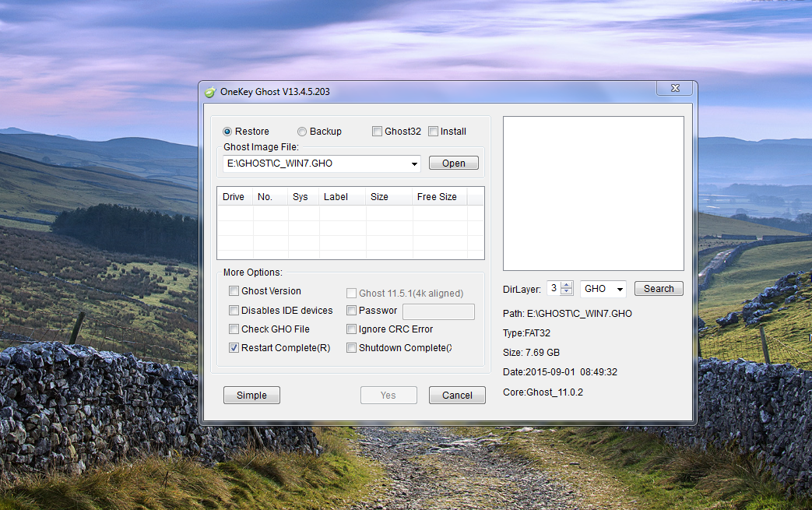This screenshot has width=812, height=510.
Task: Increase DirLayer value with up arrow
Action: (567, 285)
